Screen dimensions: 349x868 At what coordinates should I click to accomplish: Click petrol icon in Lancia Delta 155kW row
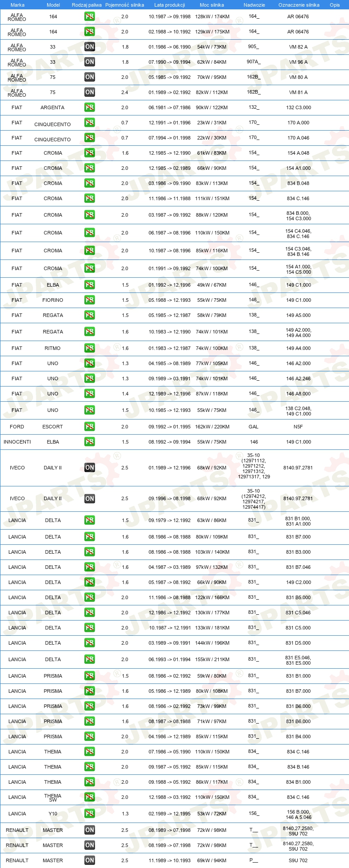[x=90, y=659]
